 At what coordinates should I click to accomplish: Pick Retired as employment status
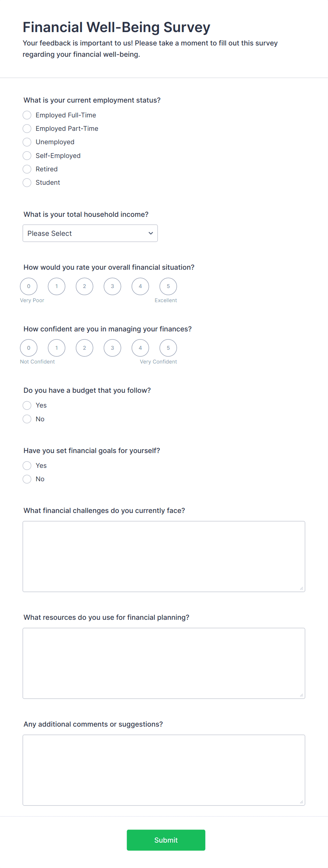(x=27, y=169)
